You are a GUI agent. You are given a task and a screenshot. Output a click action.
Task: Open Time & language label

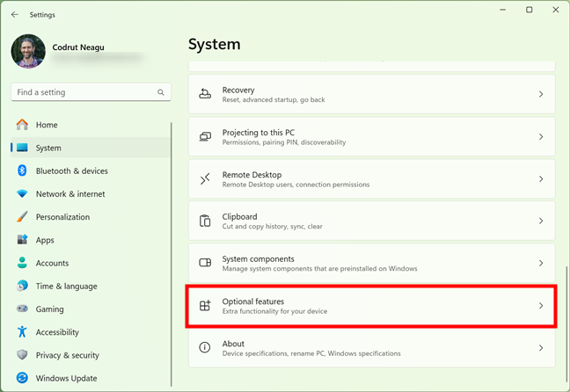pos(66,287)
